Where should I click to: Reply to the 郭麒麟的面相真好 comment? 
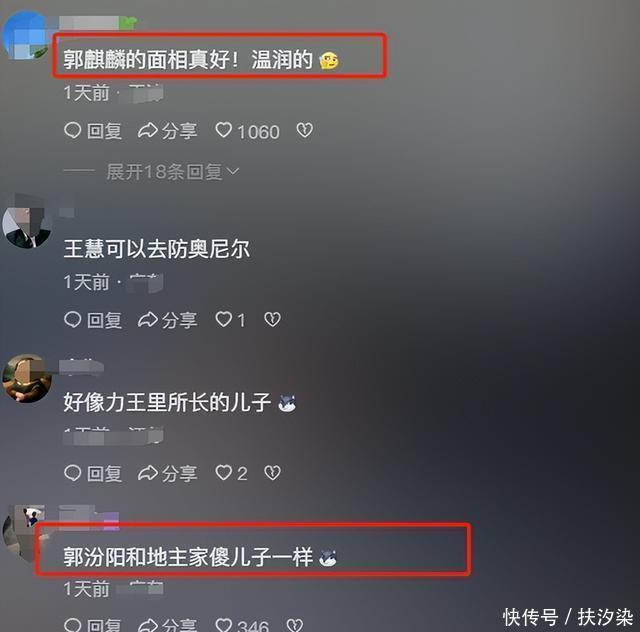point(93,131)
